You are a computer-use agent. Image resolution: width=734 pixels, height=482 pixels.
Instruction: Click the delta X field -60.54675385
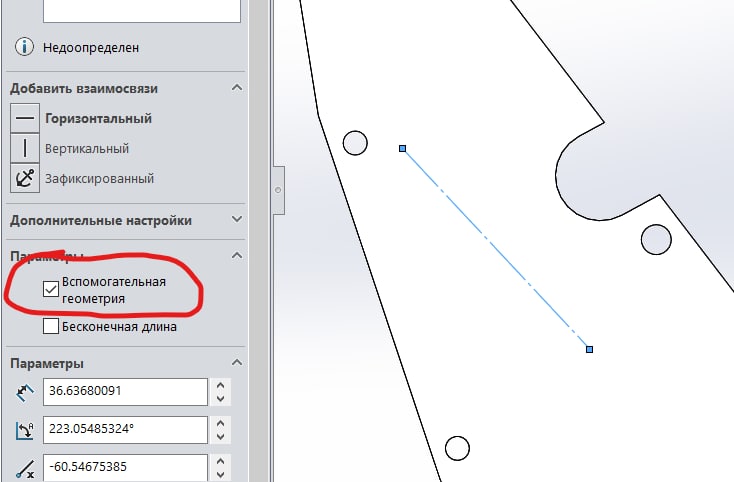click(125, 467)
